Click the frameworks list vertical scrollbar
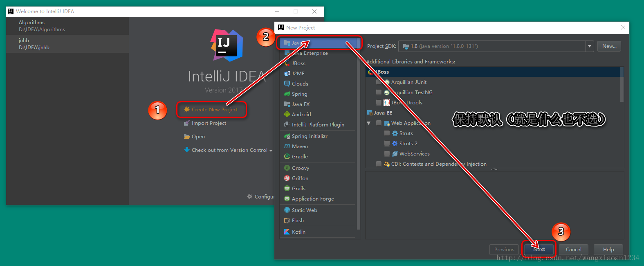 click(622, 85)
